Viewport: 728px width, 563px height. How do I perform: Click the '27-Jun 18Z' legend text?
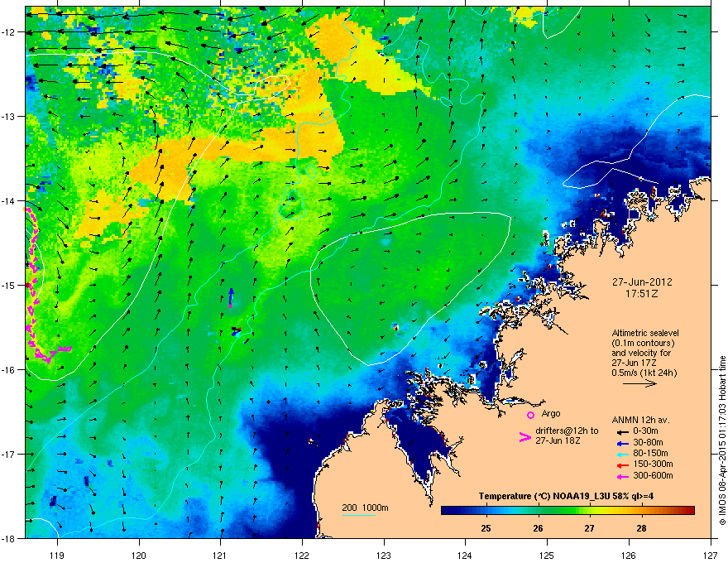557,440
